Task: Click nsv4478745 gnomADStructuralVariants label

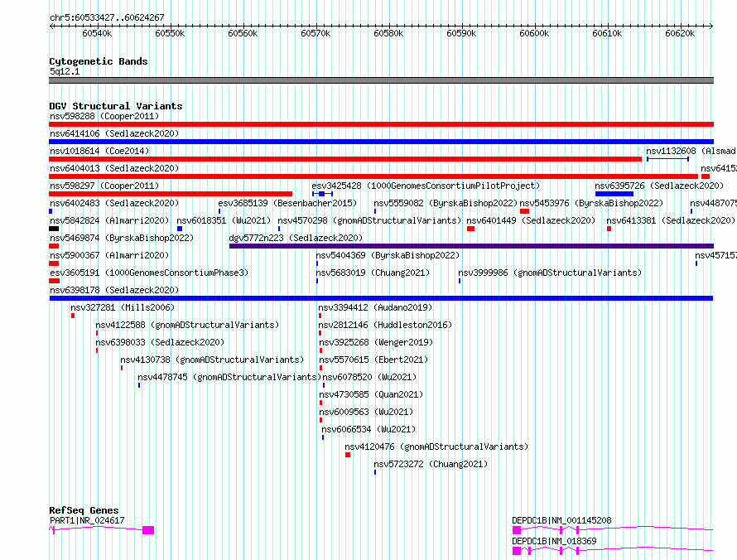Action: [x=229, y=377]
